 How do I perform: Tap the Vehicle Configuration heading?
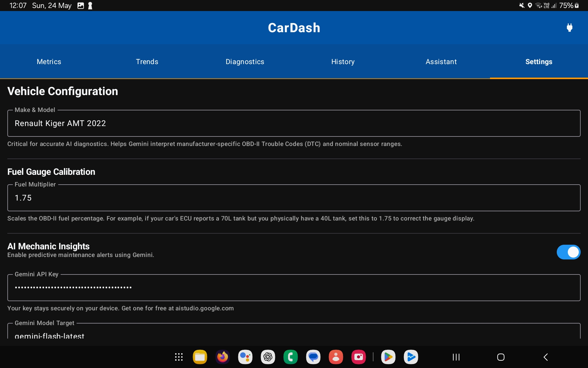point(63,91)
